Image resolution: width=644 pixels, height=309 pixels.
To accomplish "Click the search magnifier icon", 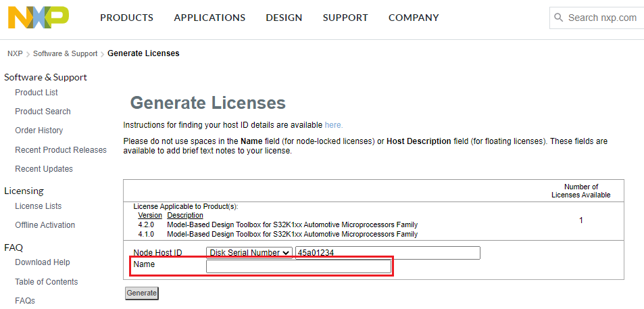I will [558, 18].
